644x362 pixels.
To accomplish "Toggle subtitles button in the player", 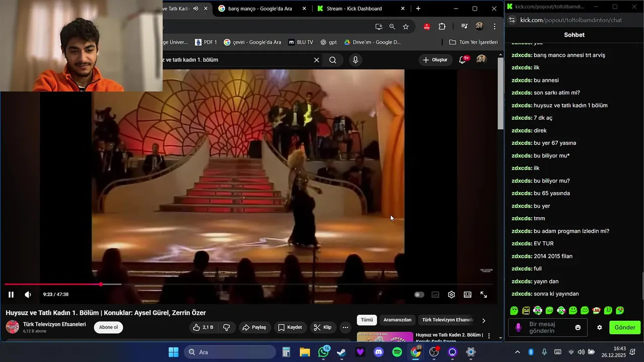I will click(435, 295).
